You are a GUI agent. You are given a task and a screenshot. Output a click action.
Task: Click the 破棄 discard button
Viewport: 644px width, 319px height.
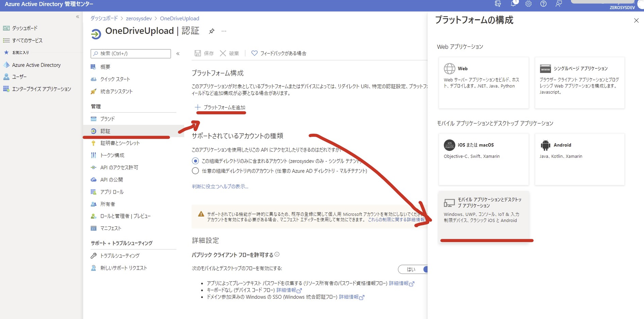pyautogui.click(x=229, y=53)
